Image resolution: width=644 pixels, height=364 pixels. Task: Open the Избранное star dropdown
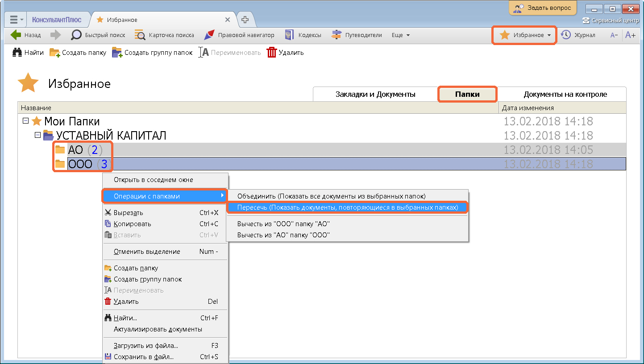(524, 35)
